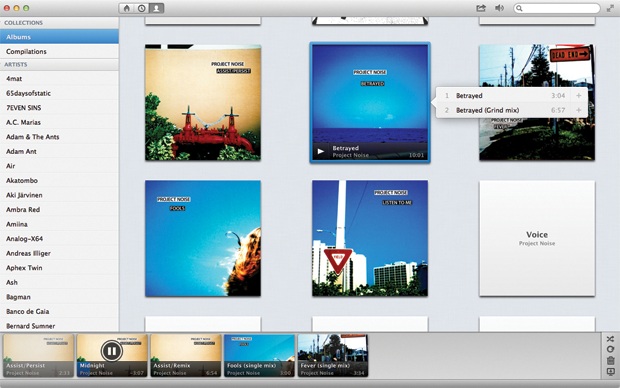Select Assist/Remix in the play queue
Screen dimensions: 620x388
[186, 355]
